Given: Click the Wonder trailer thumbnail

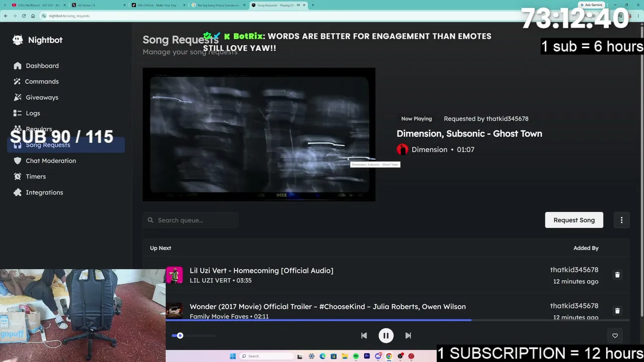Looking at the screenshot, I should click(175, 311).
